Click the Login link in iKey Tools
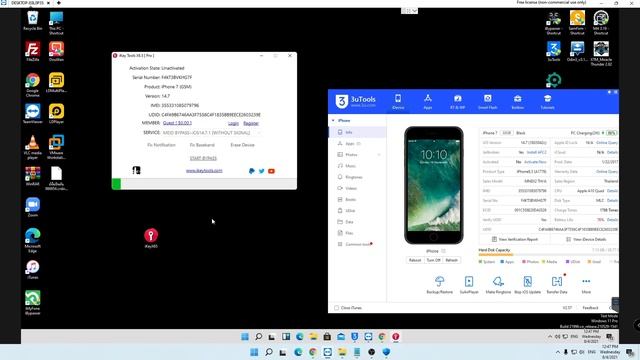Image resolution: width=640 pixels, height=360 pixels. (x=233, y=123)
